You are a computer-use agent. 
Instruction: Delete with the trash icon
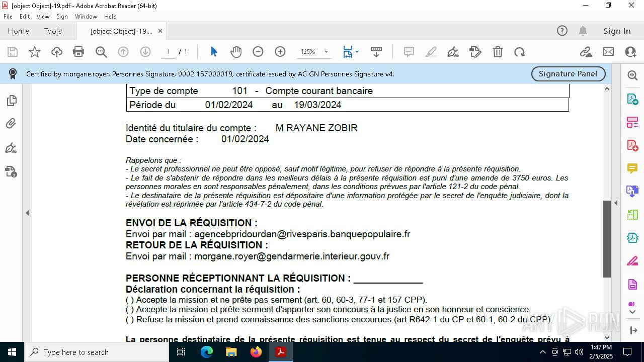498,52
